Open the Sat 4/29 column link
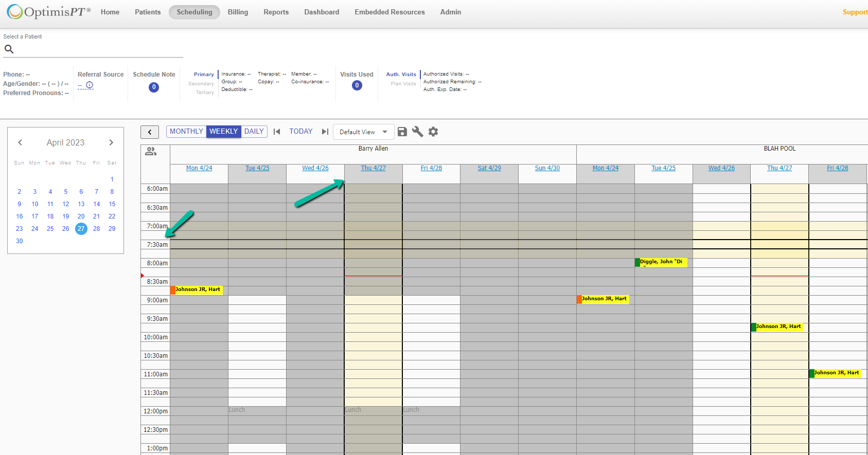This screenshot has width=868, height=455. [489, 168]
